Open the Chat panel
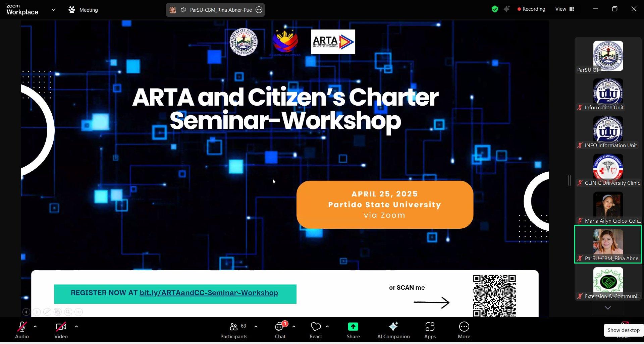The height and width of the screenshot is (344, 644). [x=280, y=331]
